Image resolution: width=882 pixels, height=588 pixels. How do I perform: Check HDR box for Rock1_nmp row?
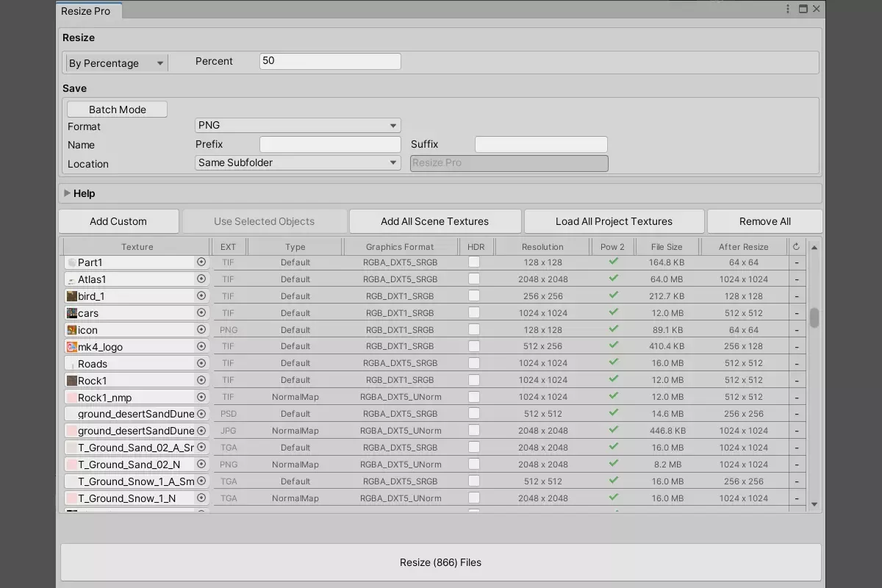pos(474,397)
